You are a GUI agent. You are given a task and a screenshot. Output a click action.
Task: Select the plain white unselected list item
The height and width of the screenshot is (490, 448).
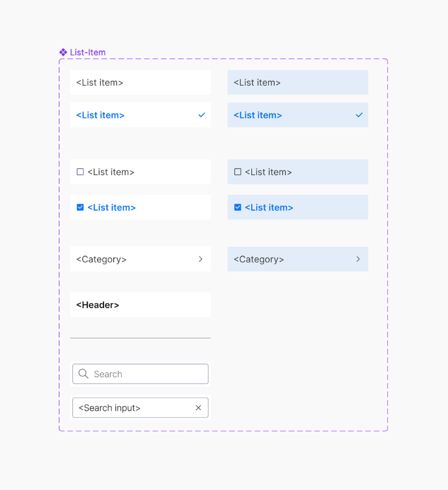point(140,83)
